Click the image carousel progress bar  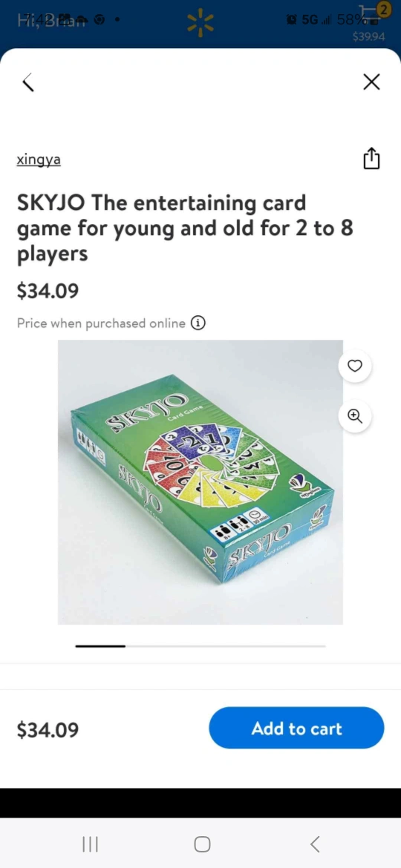(200, 645)
